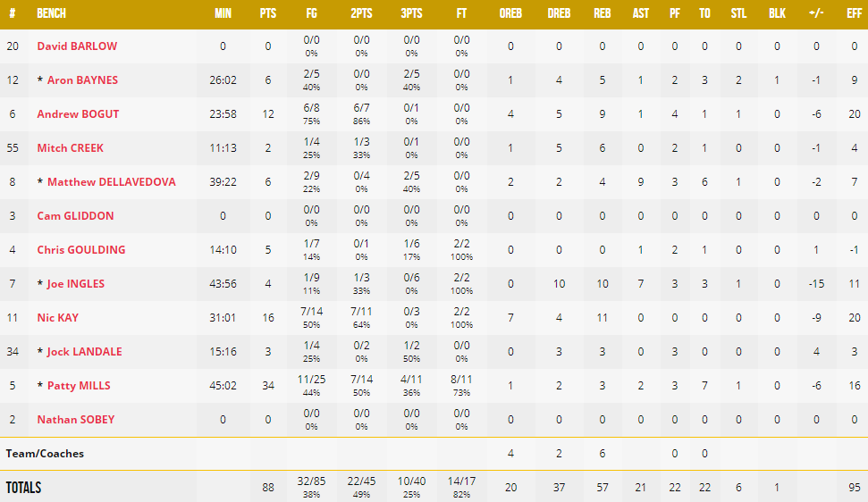Click the BENCH column header
Viewport: 868px width, 502px height.
pos(52,13)
